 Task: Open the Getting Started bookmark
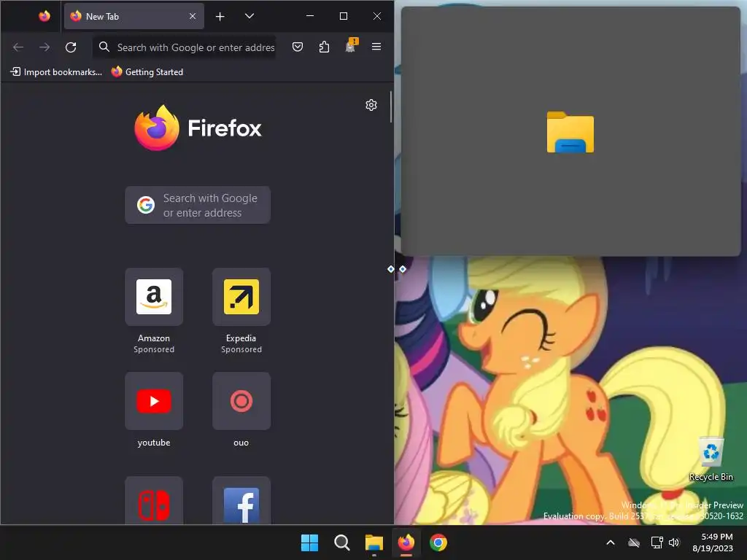click(147, 72)
